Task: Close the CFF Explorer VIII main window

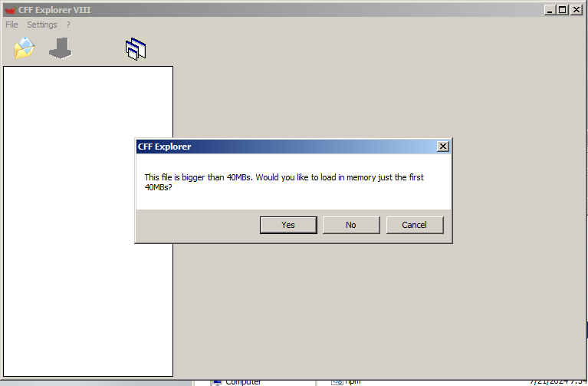Action: pos(576,10)
